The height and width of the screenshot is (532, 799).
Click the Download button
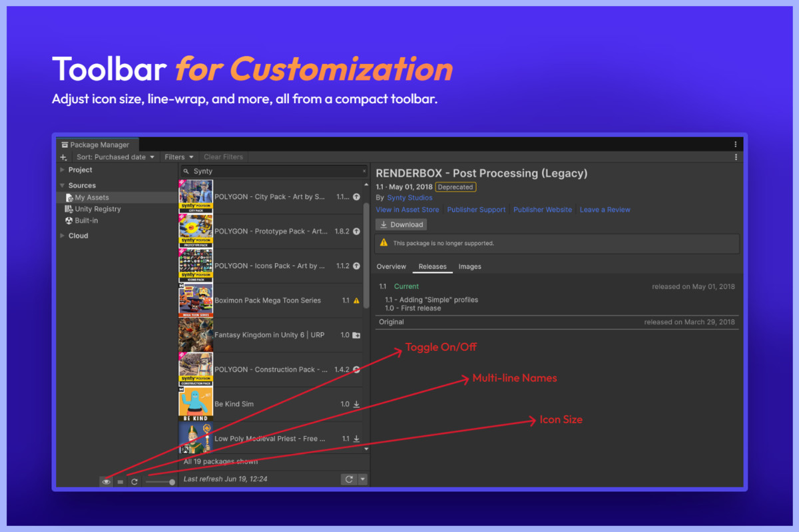pyautogui.click(x=401, y=225)
